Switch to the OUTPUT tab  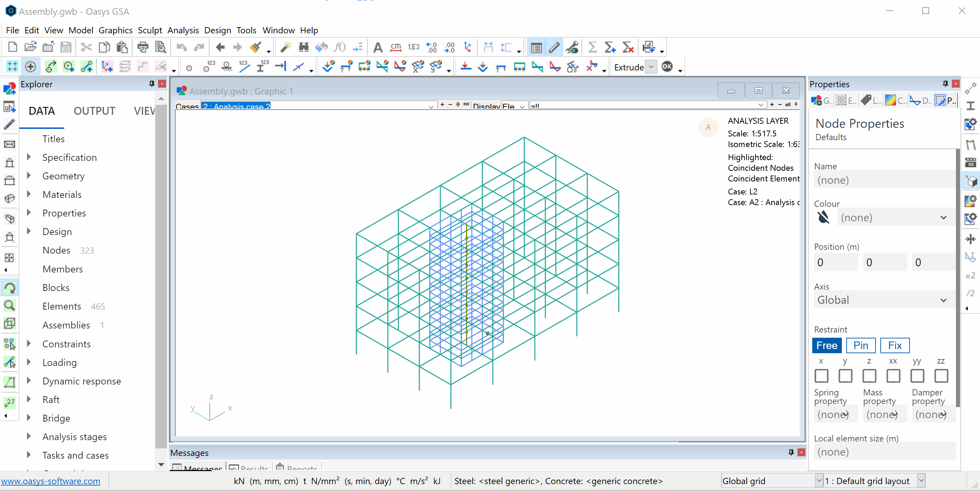click(x=94, y=111)
